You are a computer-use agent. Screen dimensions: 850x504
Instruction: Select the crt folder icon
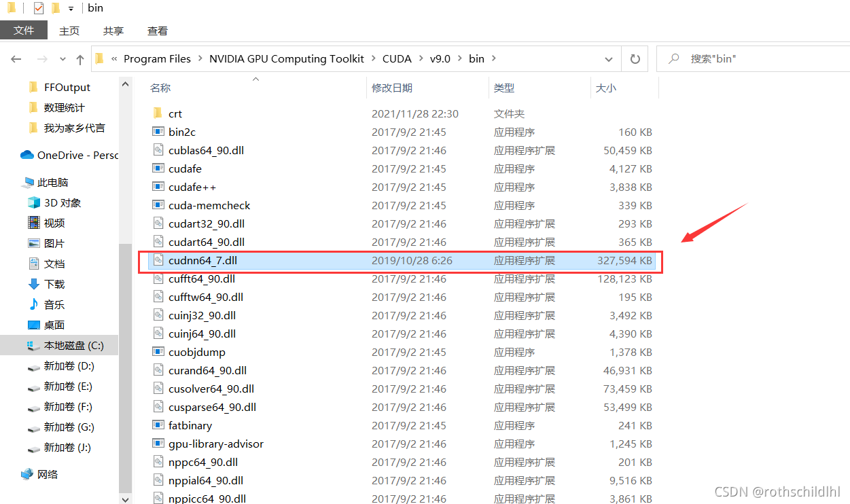click(158, 113)
